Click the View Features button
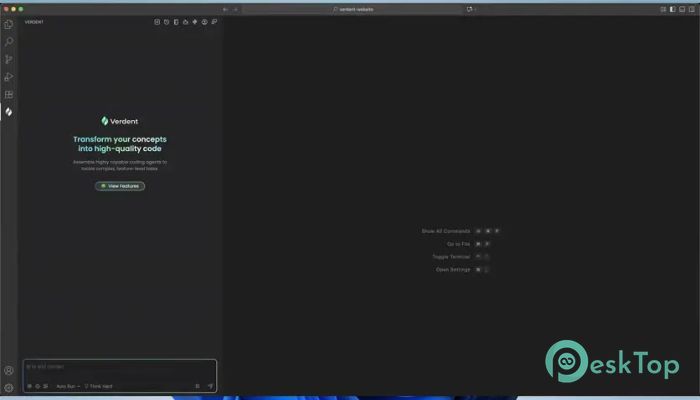Viewport: 700px width, 400px height. 120,186
